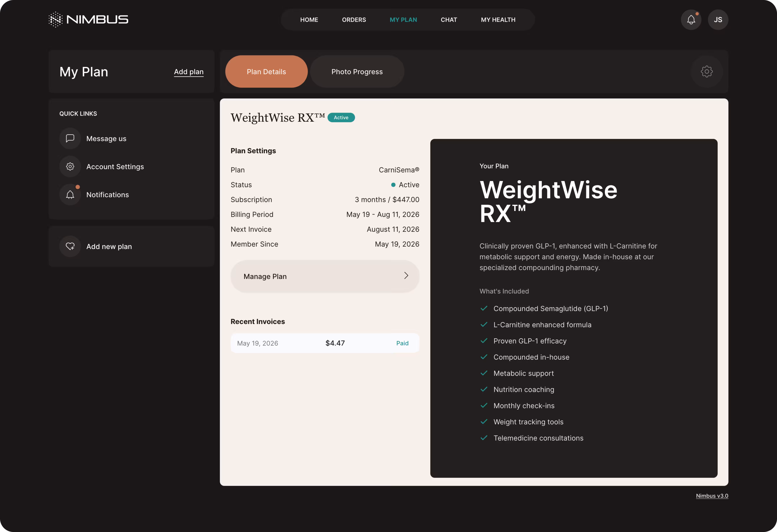Expand Manage Plan chevron arrow
The image size is (777, 532).
(x=406, y=276)
